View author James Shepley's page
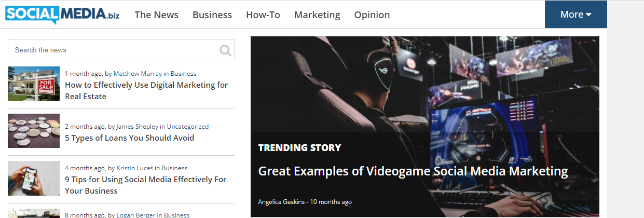Image resolution: width=644 pixels, height=218 pixels. (137, 127)
